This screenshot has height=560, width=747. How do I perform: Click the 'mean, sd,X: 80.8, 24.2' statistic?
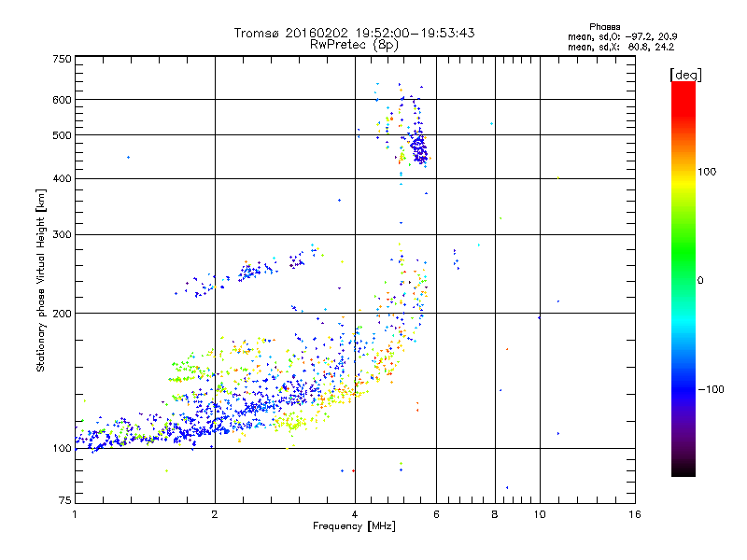[621, 47]
